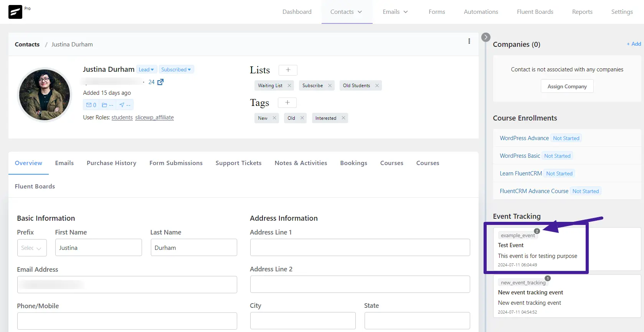Switch to the Notes & Activities tab
The height and width of the screenshot is (332, 644).
pyautogui.click(x=301, y=163)
